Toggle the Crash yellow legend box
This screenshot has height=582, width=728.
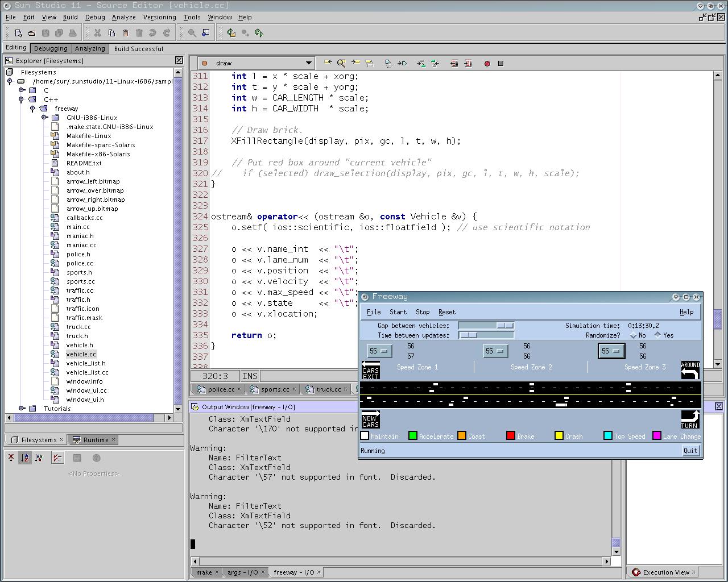(559, 436)
